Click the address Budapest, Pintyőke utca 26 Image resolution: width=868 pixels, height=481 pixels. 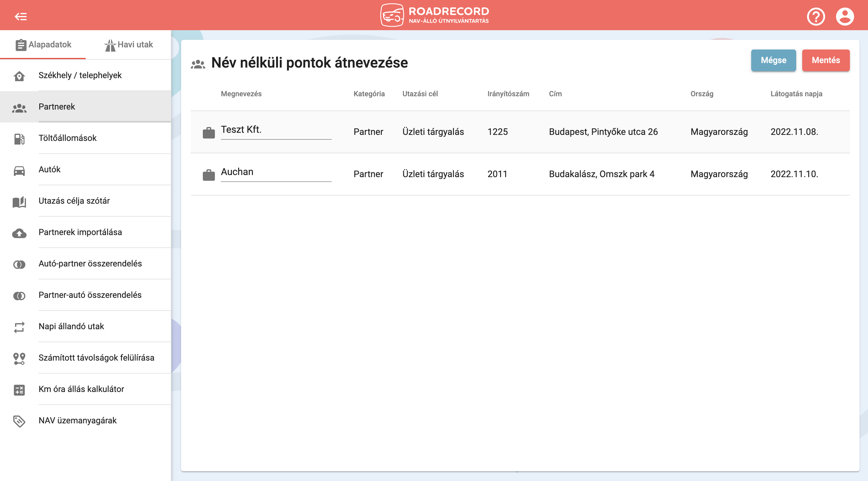(603, 132)
